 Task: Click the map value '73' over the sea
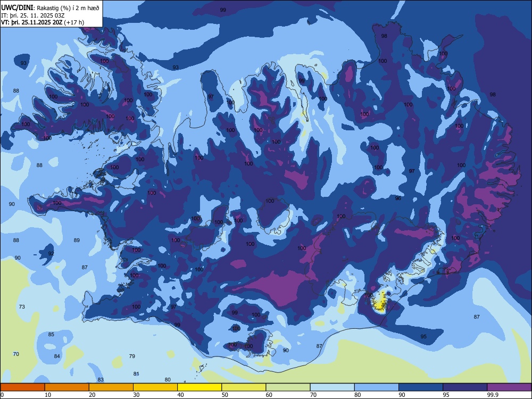22,307
